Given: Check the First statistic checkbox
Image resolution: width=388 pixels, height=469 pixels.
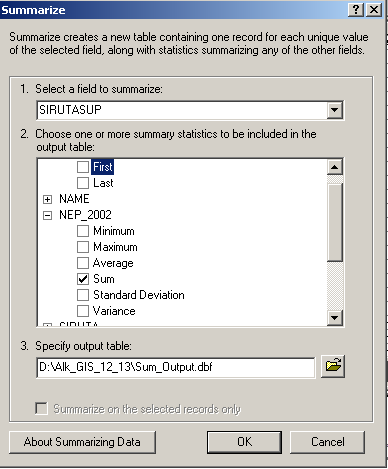Looking at the screenshot, I should 83,167.
